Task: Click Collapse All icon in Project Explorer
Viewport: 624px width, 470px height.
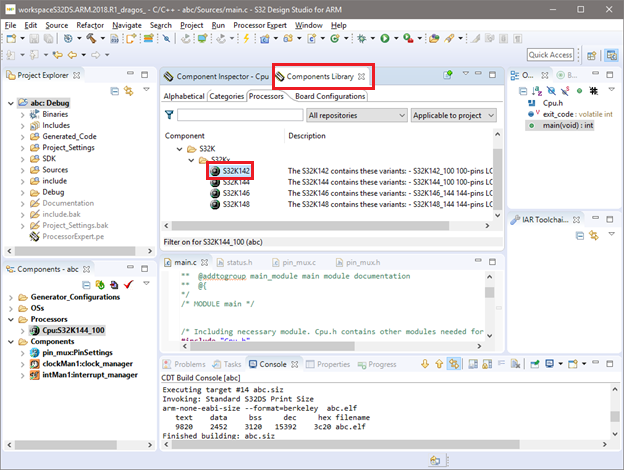Action: [x=115, y=91]
